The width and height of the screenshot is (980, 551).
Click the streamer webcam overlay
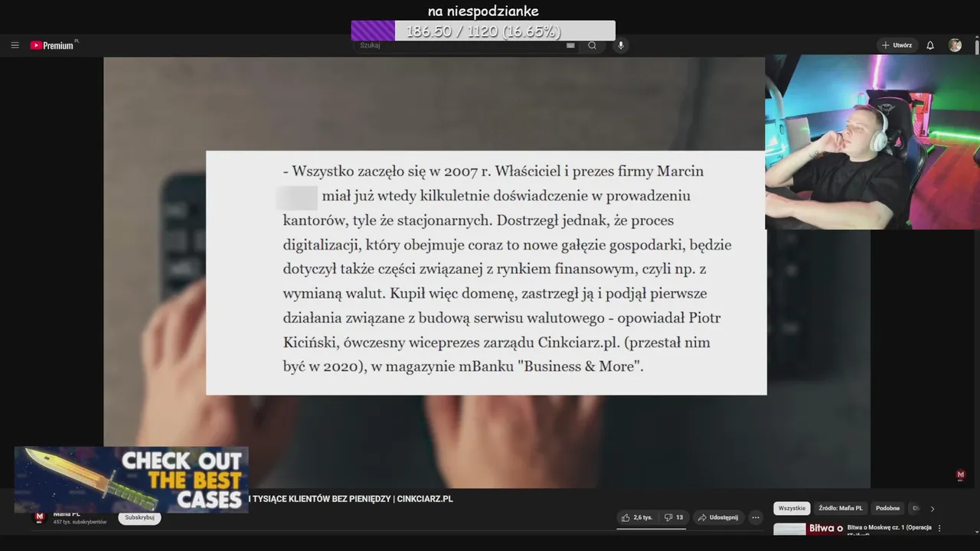tap(872, 142)
